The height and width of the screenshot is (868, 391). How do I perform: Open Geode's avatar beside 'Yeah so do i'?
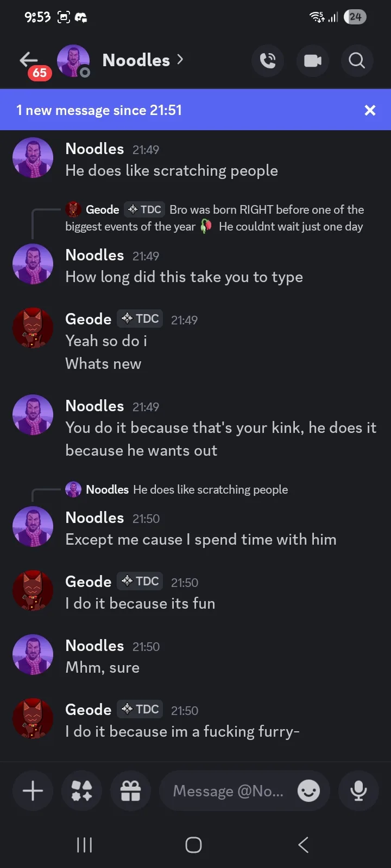[33, 328]
